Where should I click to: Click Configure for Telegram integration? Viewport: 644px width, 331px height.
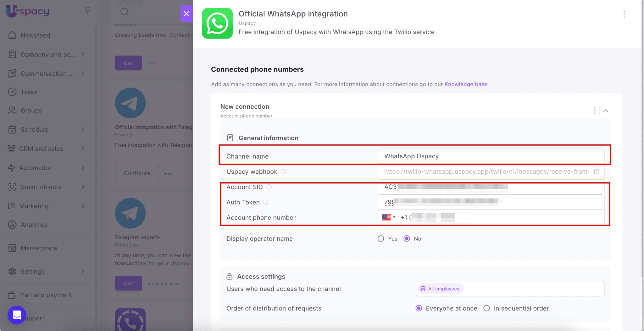coord(137,173)
